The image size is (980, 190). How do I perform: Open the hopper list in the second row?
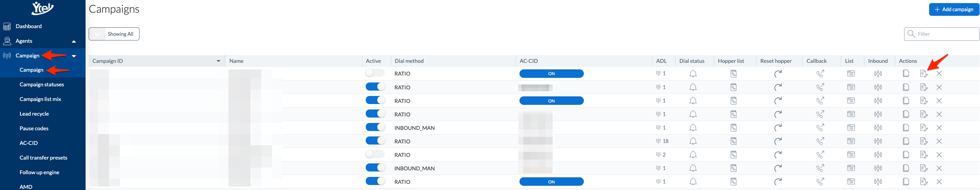pos(733,87)
